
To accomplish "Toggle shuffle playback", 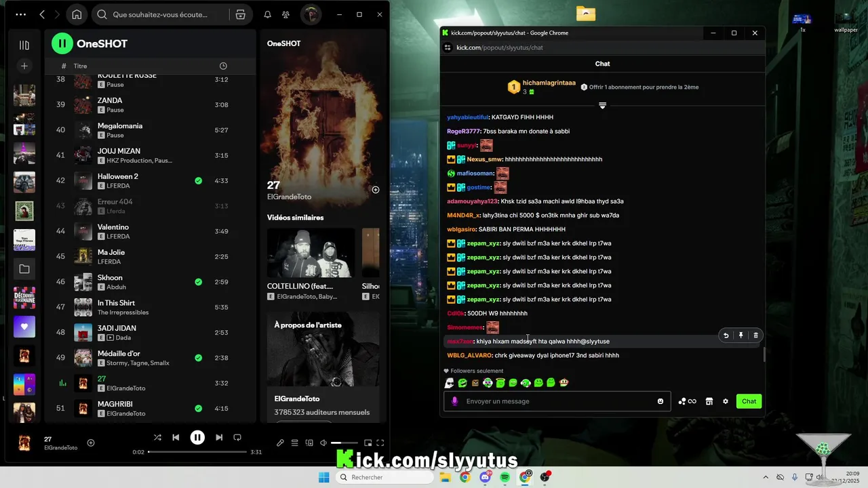I will tap(157, 438).
